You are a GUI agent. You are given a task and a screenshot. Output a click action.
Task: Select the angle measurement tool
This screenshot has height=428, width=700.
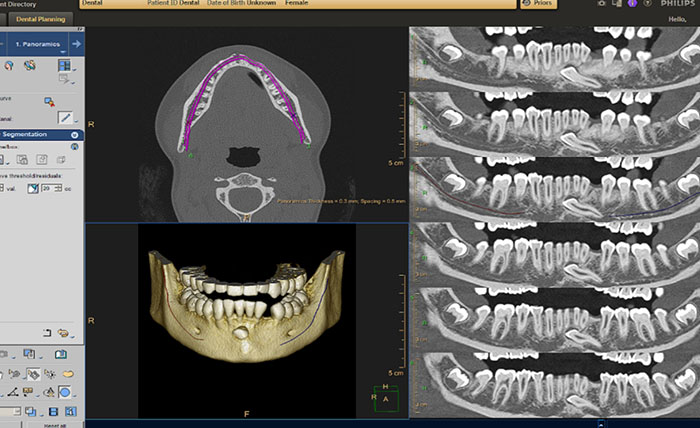pyautogui.click(x=13, y=392)
